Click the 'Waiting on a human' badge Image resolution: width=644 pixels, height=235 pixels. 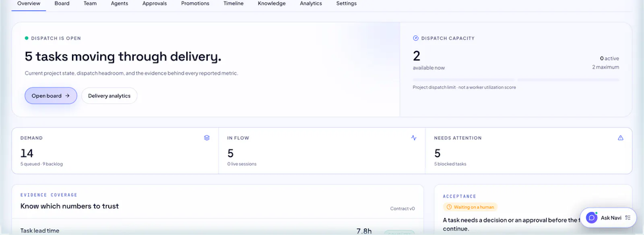(470, 207)
